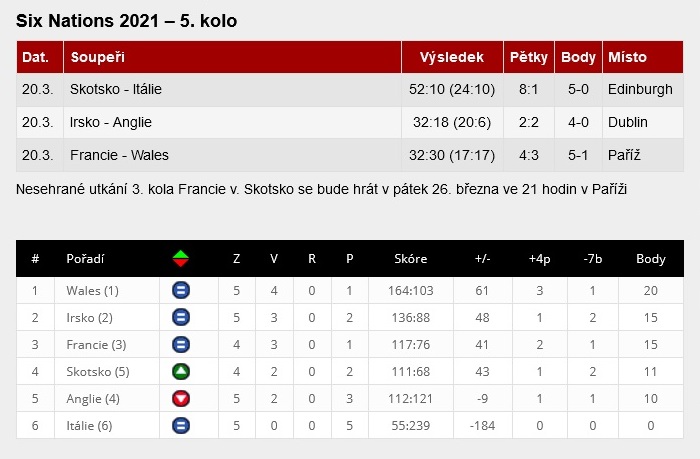Image resolution: width=700 pixels, height=459 pixels.
Task: Click the +/- column header in standings
Action: click(x=482, y=258)
